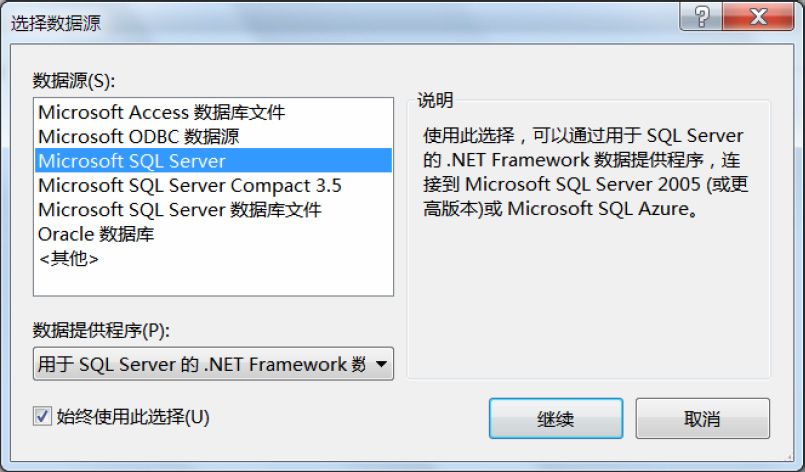Image resolution: width=805 pixels, height=472 pixels.
Task: Select the highlighted Microsoft SQL Server entry
Action: 213,161
